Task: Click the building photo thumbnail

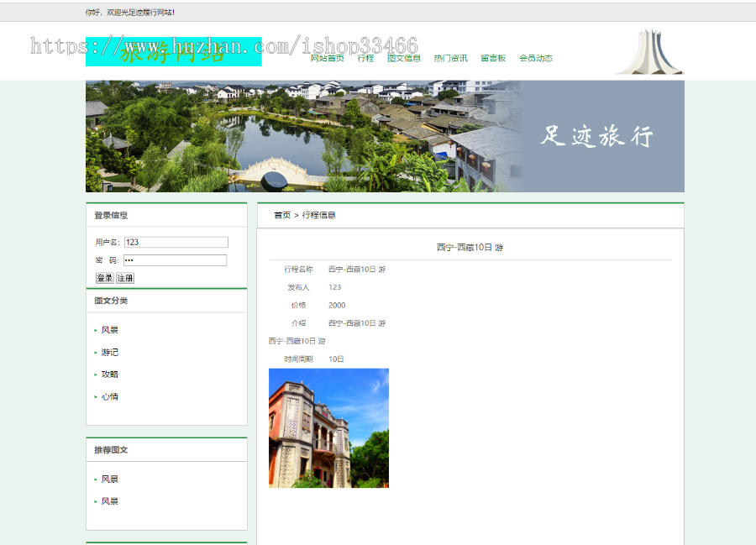Action: coord(328,427)
